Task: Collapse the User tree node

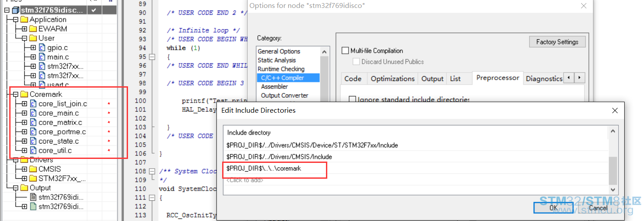Action: pos(24,38)
